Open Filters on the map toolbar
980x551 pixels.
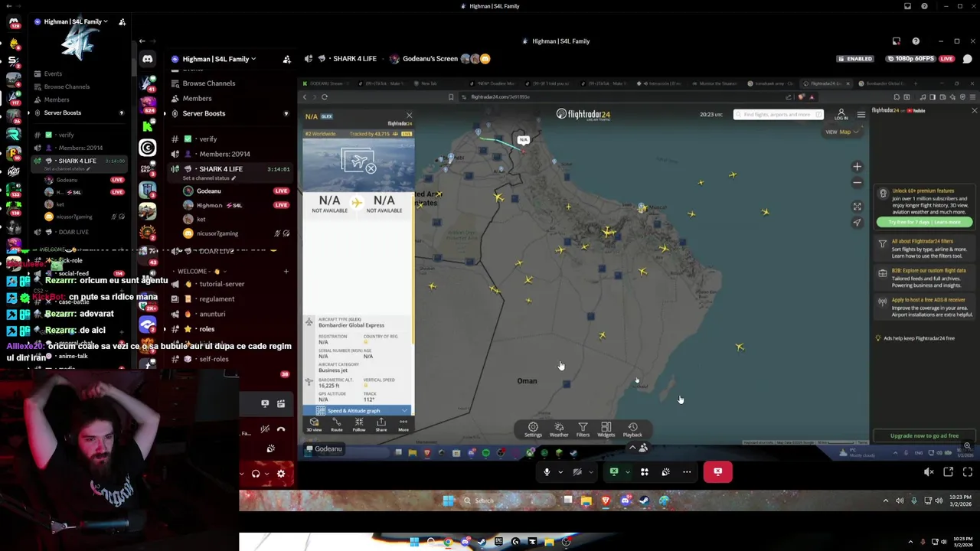pyautogui.click(x=583, y=430)
